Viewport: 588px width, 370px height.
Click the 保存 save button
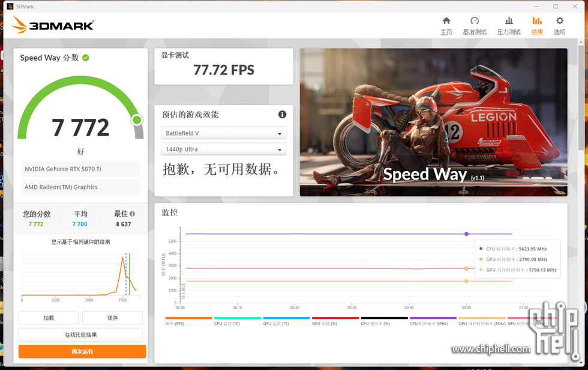(x=113, y=318)
